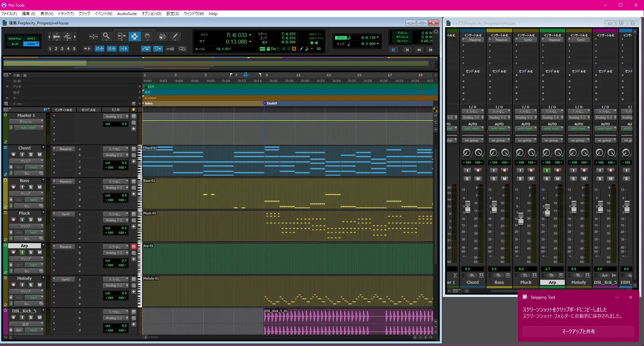Open Melody track output Analog 1-2 selector

click(x=114, y=286)
